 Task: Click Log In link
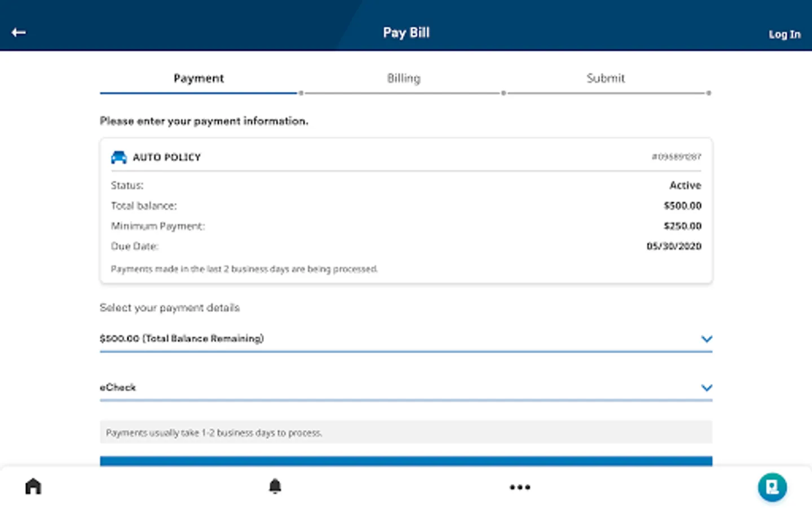coord(784,34)
